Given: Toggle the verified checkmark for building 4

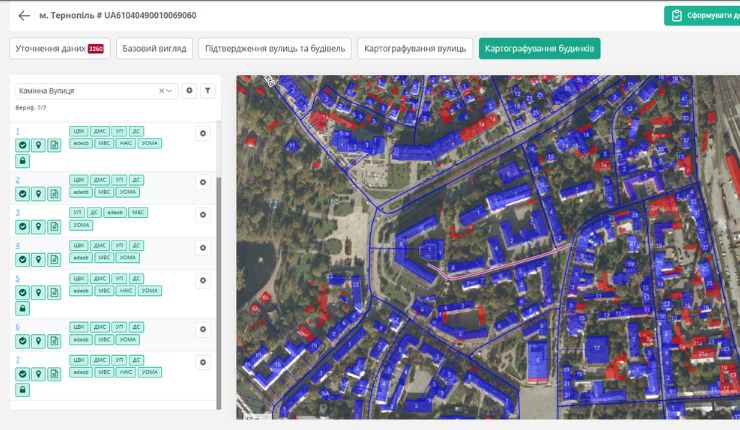Looking at the screenshot, I should (x=22, y=259).
